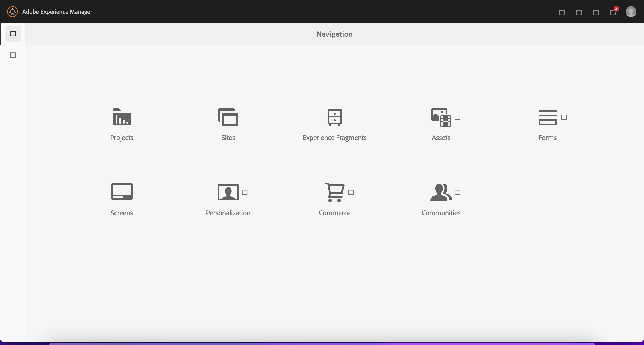Click the Adobe Experience Manager logo
The image size is (644, 345).
point(12,12)
